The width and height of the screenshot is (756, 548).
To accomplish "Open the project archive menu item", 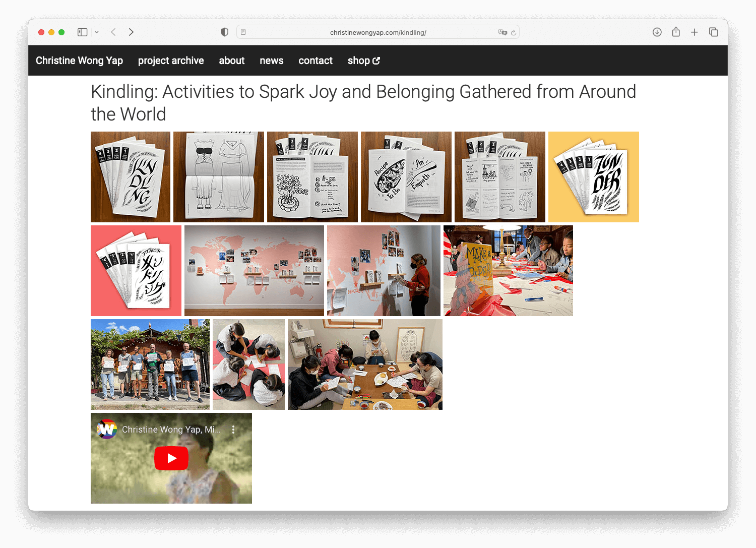I will pyautogui.click(x=171, y=60).
